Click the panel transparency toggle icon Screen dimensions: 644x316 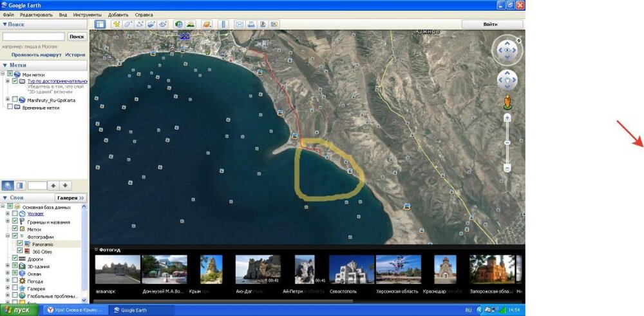click(x=20, y=186)
